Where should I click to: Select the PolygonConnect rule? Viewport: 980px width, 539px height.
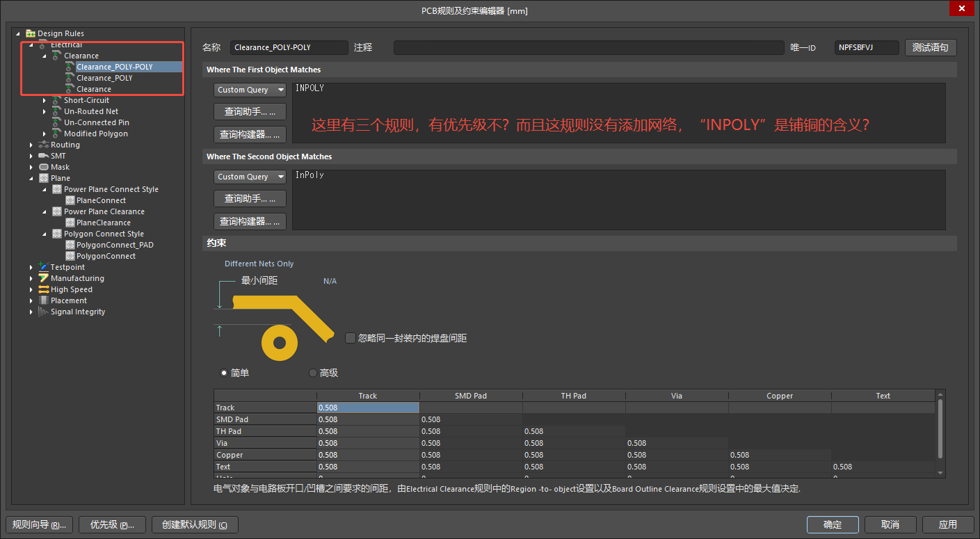click(106, 256)
